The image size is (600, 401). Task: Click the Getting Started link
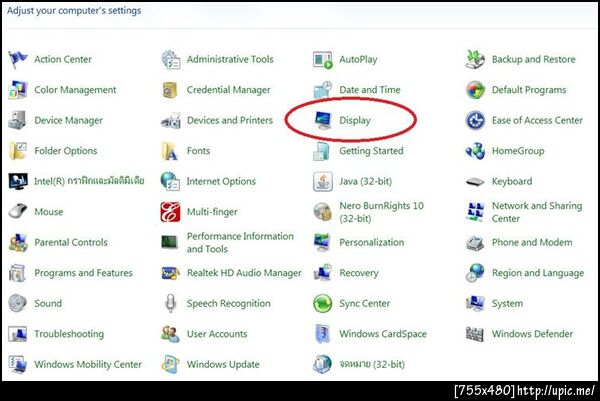coord(371,151)
